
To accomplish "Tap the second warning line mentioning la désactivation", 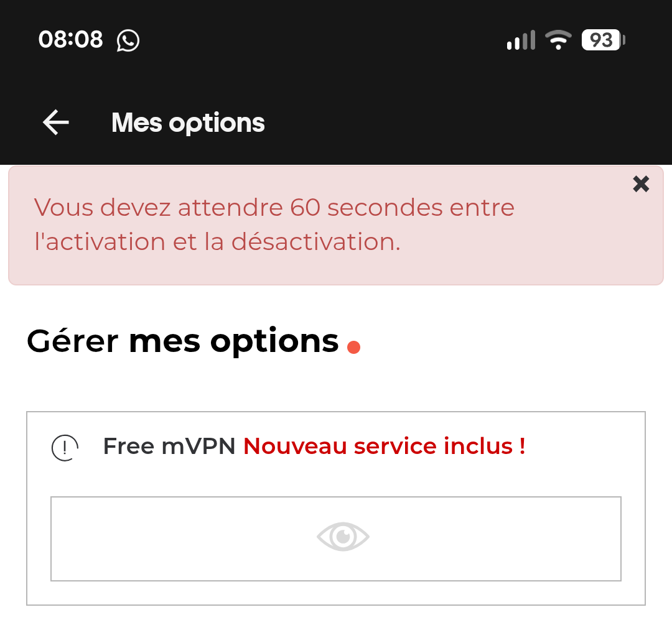I will pyautogui.click(x=217, y=241).
